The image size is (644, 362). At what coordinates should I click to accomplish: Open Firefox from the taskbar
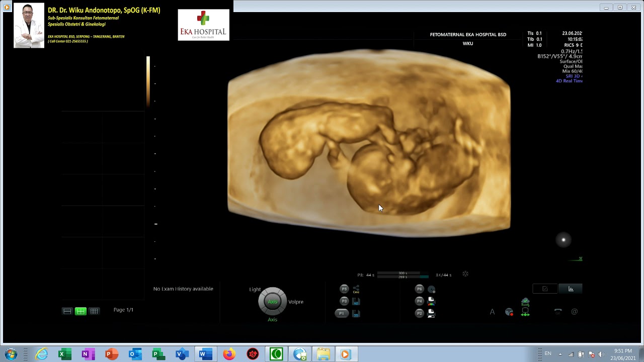[229, 354]
